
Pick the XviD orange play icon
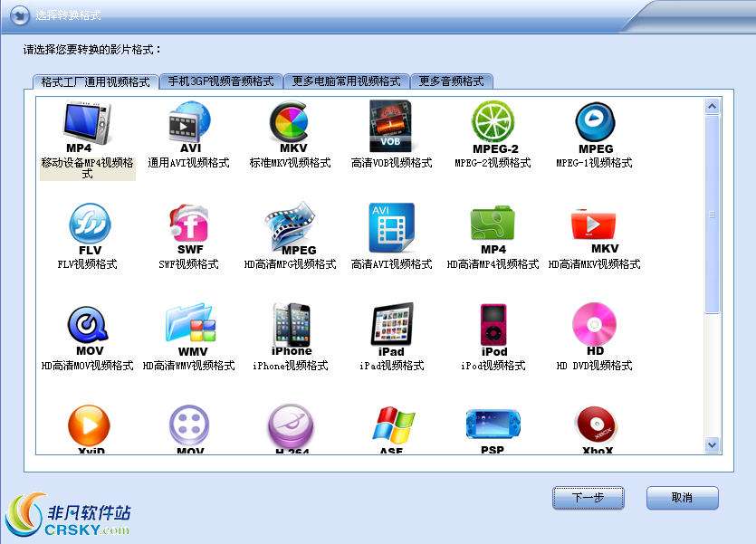click(90, 429)
